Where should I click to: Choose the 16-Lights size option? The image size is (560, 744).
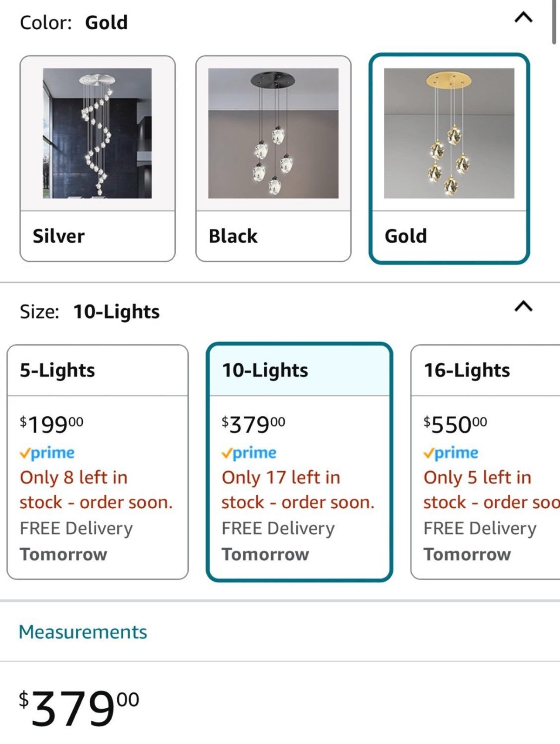pos(486,462)
